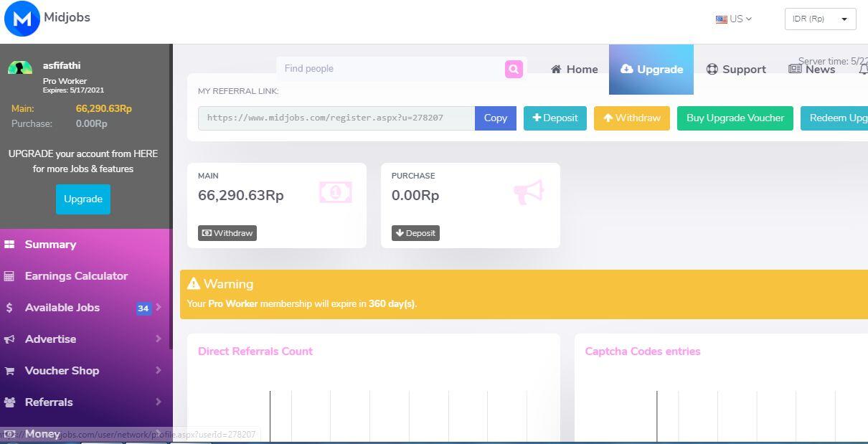Click the yellow Withdraw button

click(x=632, y=118)
